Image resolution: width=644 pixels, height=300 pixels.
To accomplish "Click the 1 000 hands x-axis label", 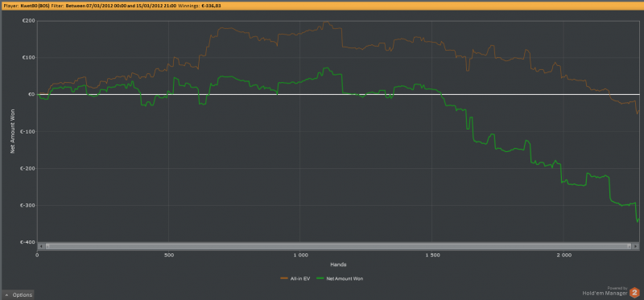I will [300, 255].
